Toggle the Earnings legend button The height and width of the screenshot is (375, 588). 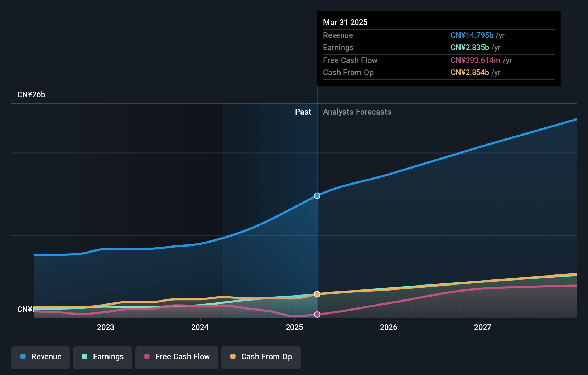(103, 357)
